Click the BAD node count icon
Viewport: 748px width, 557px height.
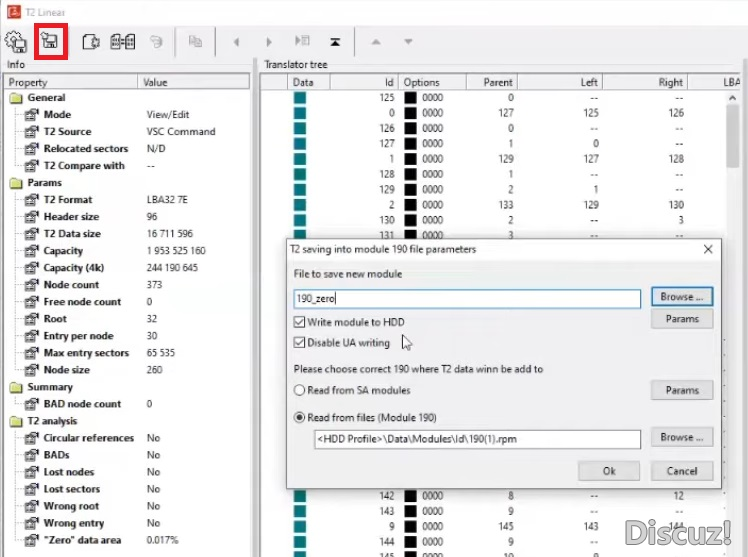coord(31,404)
